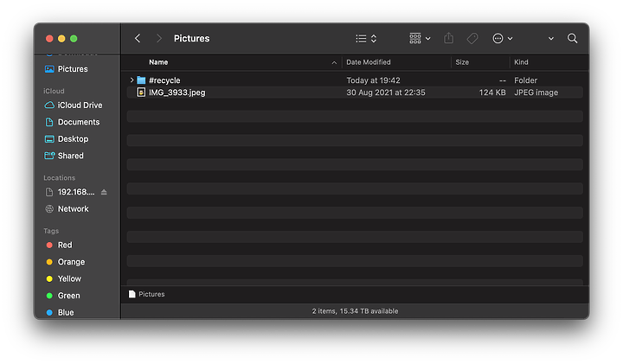The image size is (623, 364).
Task: Click the Pictures path bar document icon
Action: (132, 294)
